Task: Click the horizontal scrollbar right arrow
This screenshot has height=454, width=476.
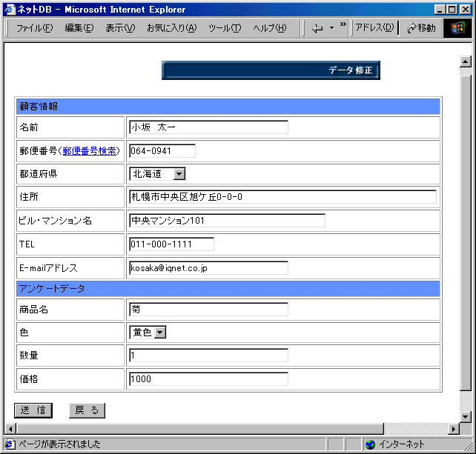Action: pyautogui.click(x=454, y=429)
